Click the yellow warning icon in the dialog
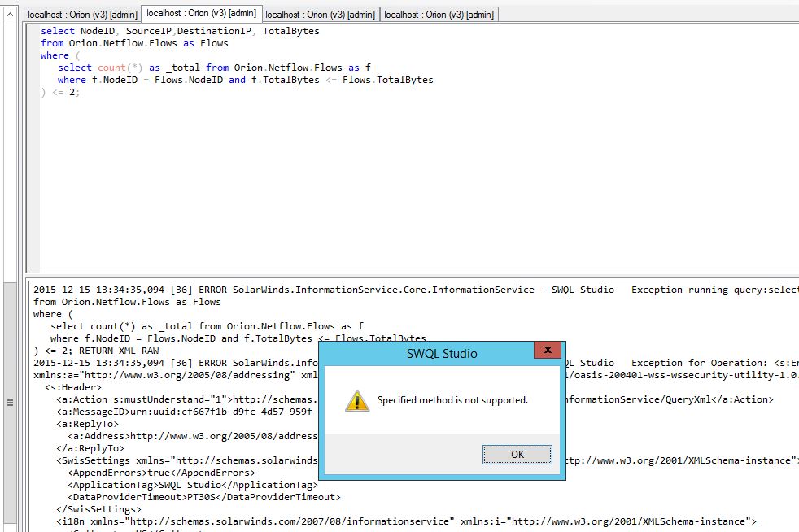 point(357,401)
